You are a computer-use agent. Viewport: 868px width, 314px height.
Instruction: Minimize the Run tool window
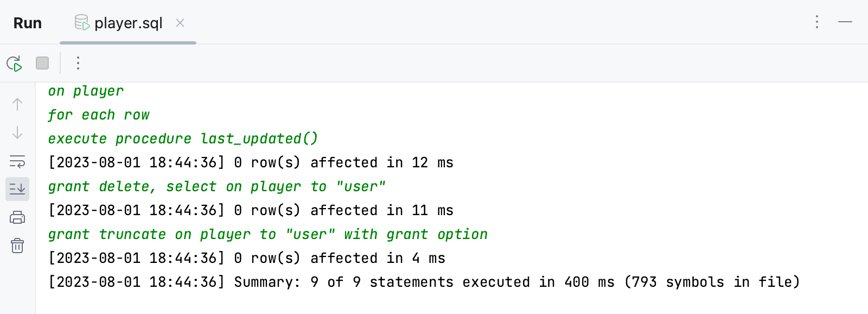[x=846, y=23]
